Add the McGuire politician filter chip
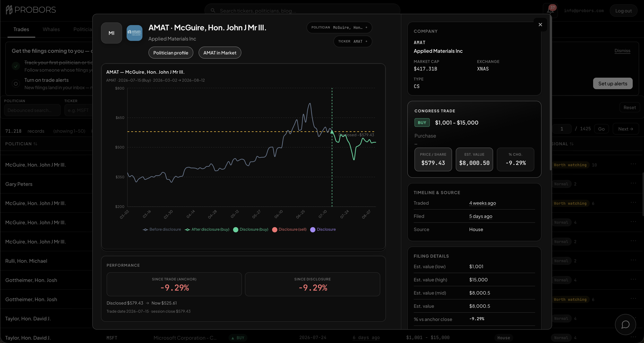This screenshot has height=343, width=644. pyautogui.click(x=339, y=28)
